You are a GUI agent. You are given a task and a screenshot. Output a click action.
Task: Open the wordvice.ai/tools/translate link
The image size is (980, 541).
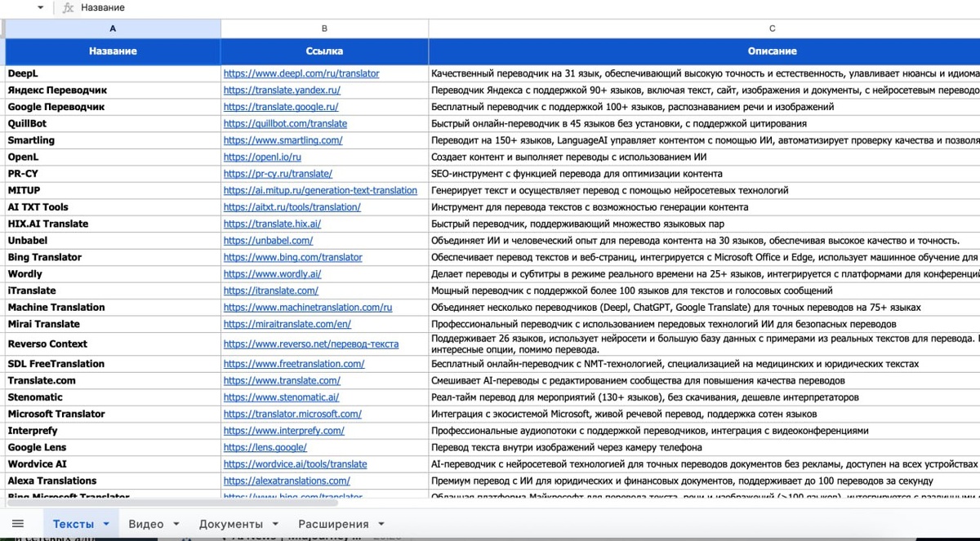(296, 464)
